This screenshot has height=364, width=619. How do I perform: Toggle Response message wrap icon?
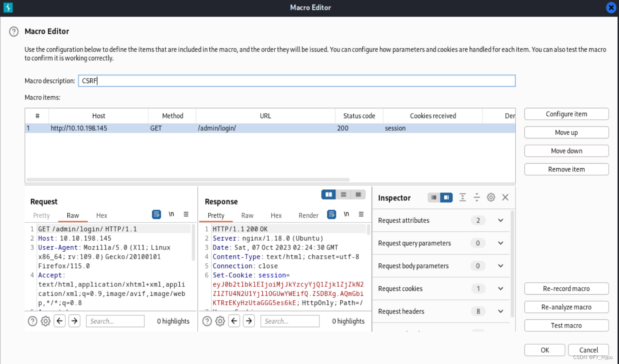coord(331,214)
